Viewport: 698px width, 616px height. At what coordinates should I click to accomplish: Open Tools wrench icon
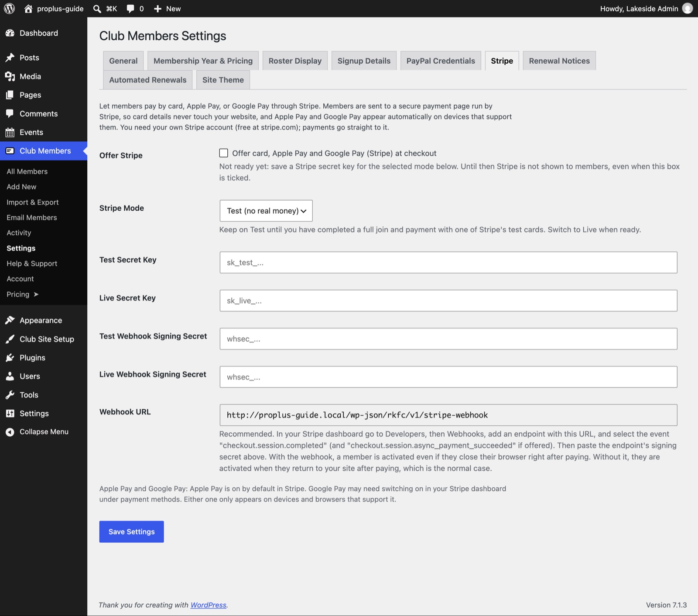(10, 395)
